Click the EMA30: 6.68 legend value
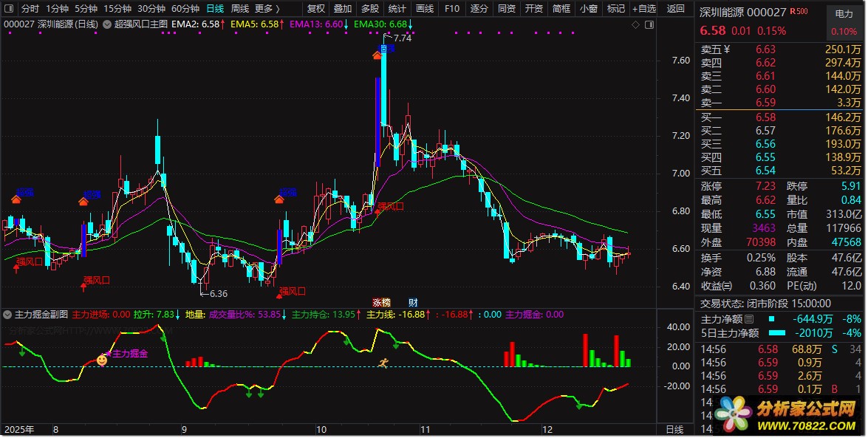The width and height of the screenshot is (868, 438). click(x=381, y=24)
